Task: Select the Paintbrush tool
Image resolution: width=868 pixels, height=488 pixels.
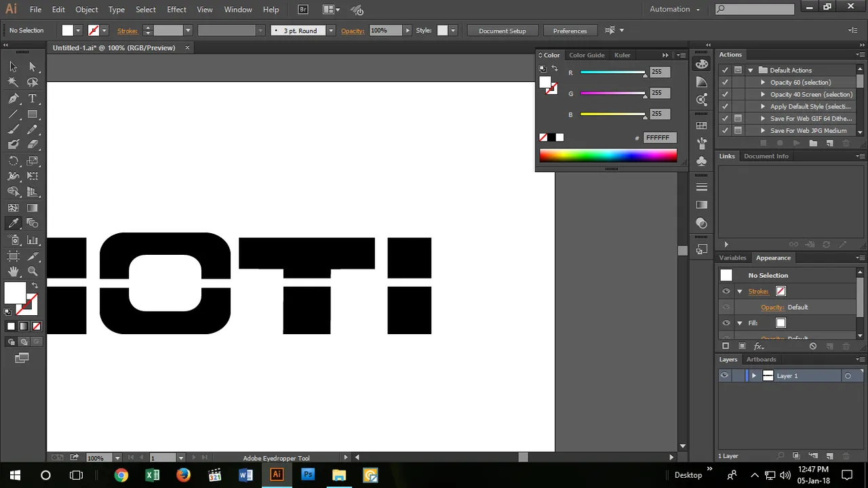Action: pyautogui.click(x=13, y=129)
